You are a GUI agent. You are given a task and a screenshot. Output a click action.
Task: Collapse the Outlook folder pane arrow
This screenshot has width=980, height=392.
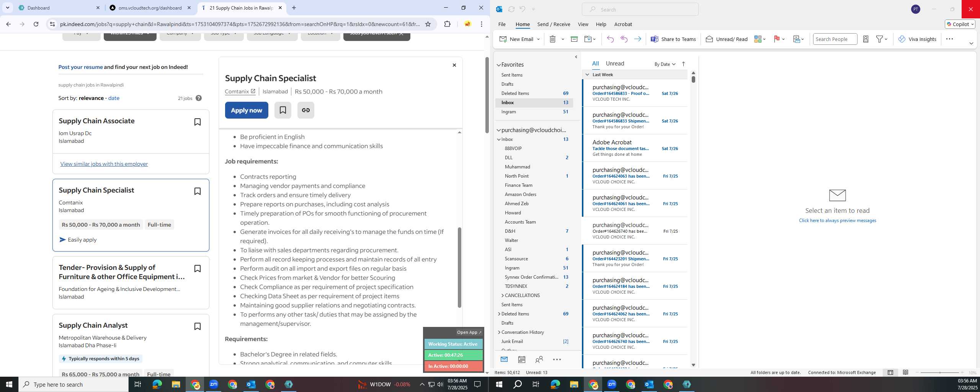coord(576,57)
